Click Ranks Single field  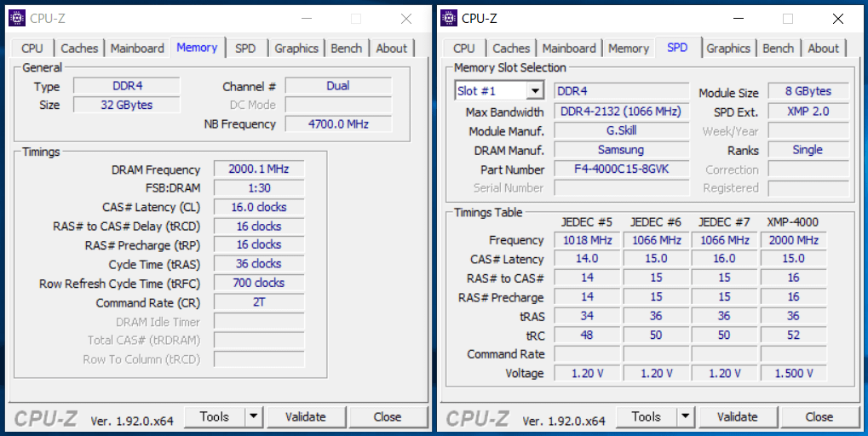pos(808,149)
